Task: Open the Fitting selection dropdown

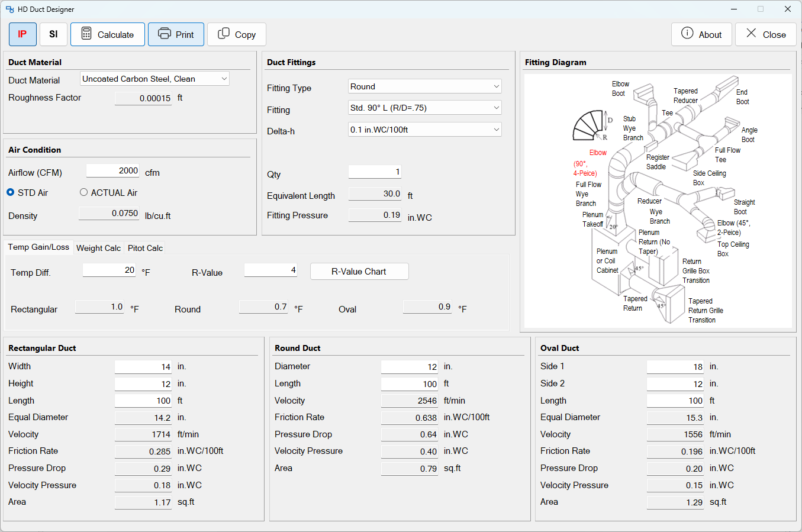Action: (425, 108)
